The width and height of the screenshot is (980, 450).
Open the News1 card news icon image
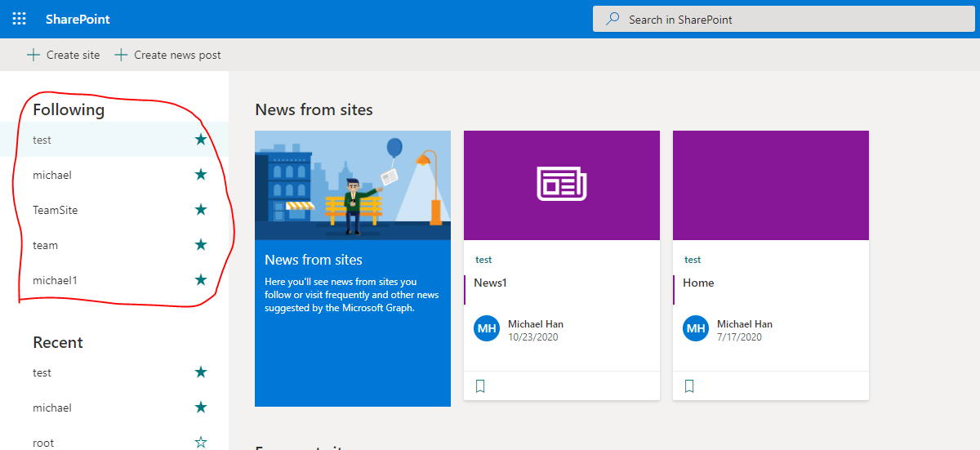562,185
